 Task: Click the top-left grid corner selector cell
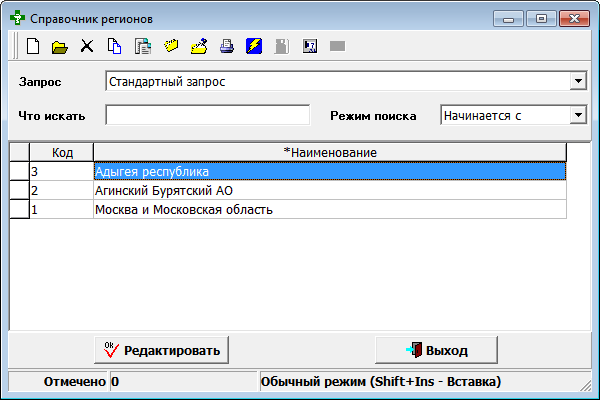(20, 152)
